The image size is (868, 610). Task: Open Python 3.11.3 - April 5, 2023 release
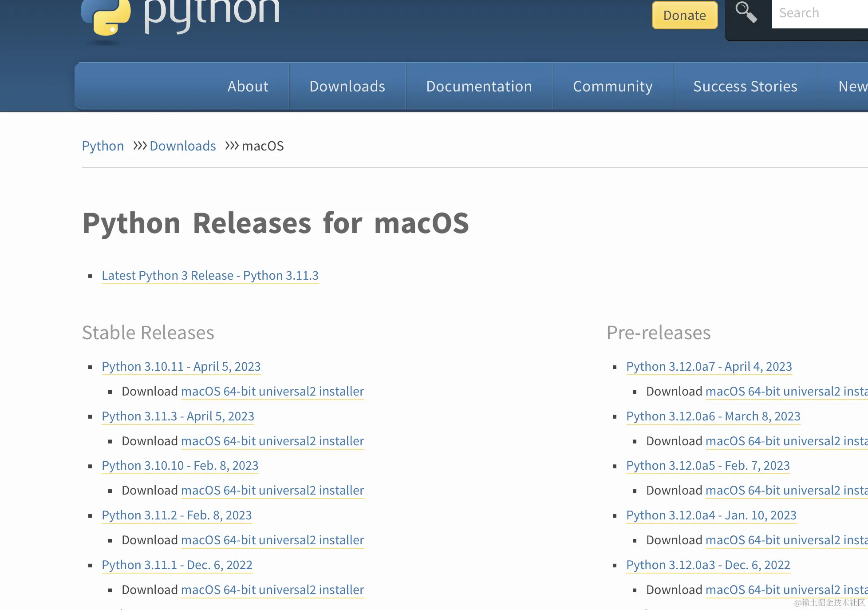[x=178, y=416]
